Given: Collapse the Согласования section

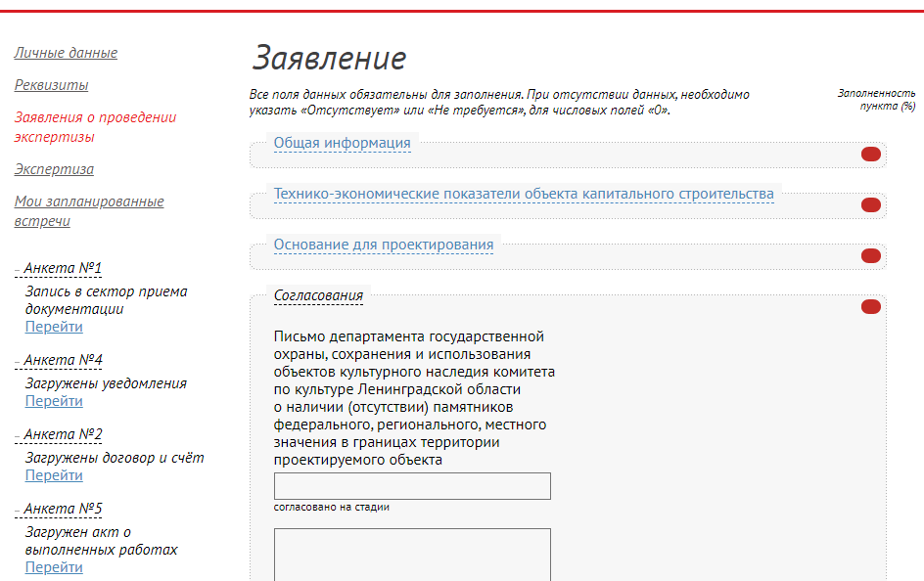Looking at the screenshot, I should [x=317, y=294].
